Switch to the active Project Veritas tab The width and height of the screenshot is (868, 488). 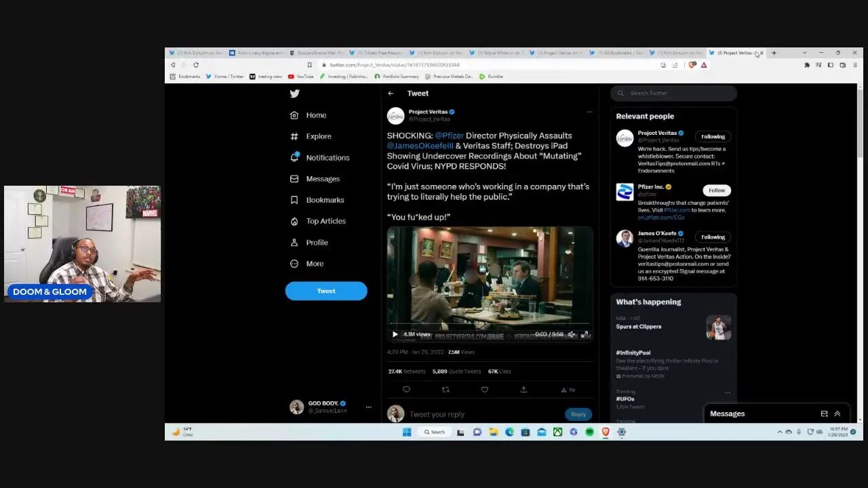pos(736,53)
